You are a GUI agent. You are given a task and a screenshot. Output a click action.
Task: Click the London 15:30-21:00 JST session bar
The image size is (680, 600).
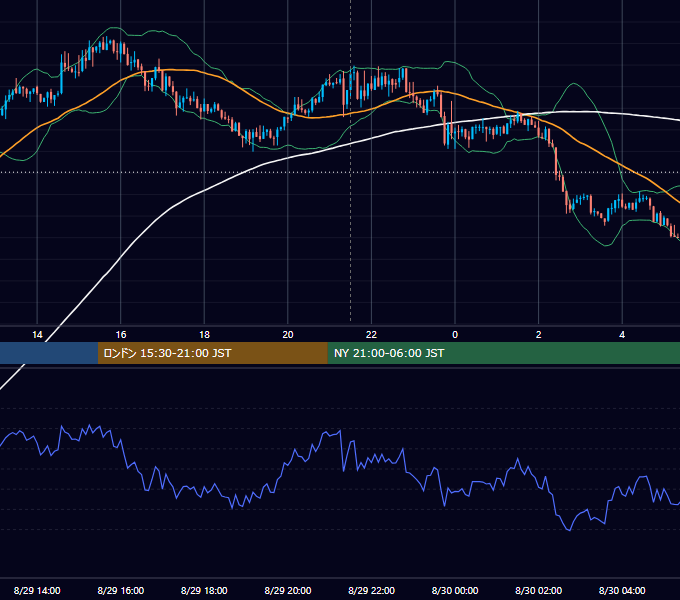point(212,353)
